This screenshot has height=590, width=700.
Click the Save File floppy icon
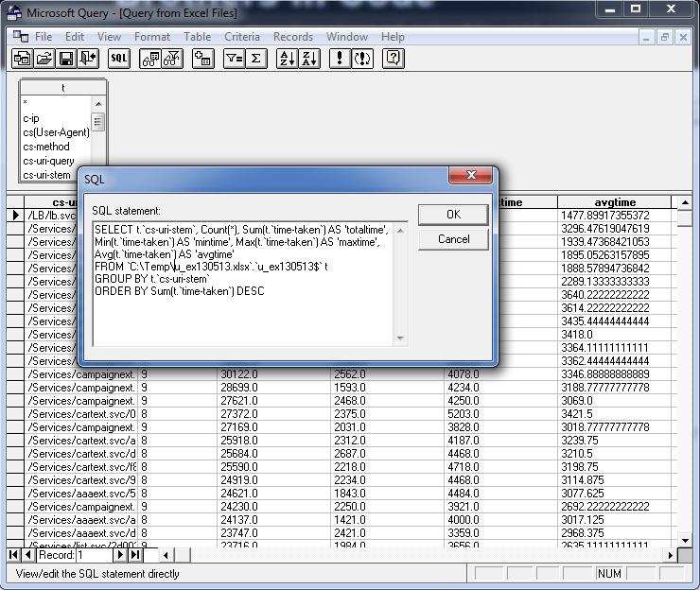click(x=66, y=59)
